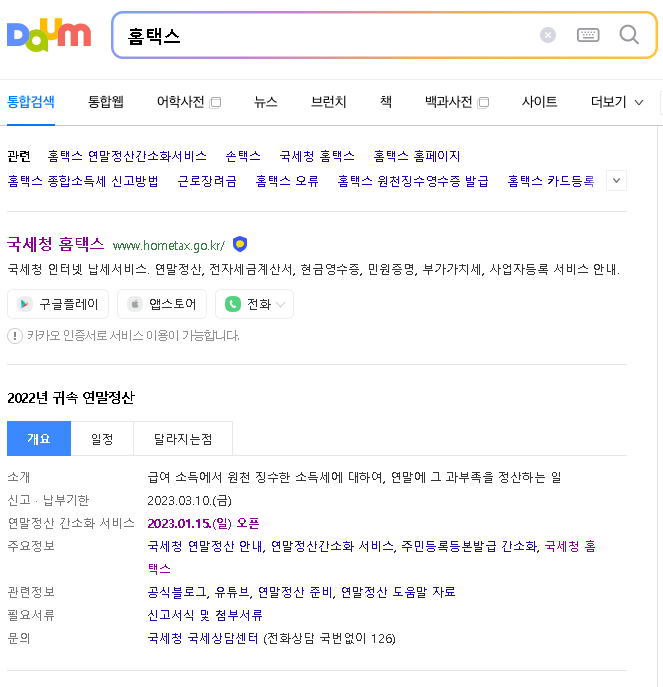Click the 연말정산 준비 link
Screen dimensions: 663x687
coord(295,592)
